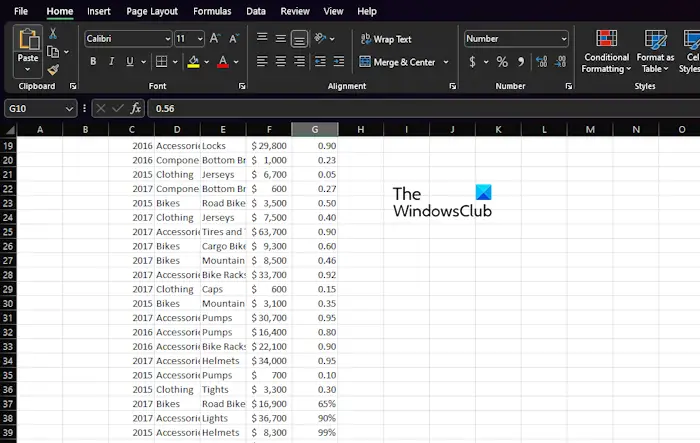This screenshot has width=700, height=443.
Task: Click Increase Decimal icon
Action: [542, 62]
